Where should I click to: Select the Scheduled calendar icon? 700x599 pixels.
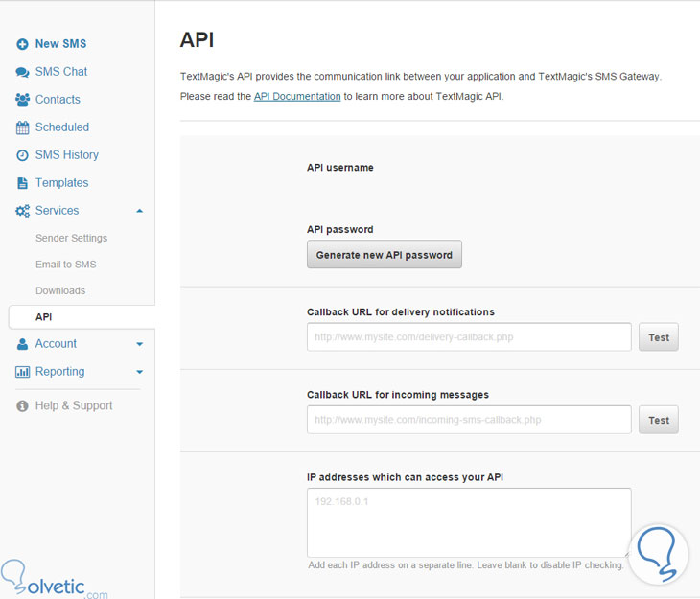pyautogui.click(x=22, y=127)
